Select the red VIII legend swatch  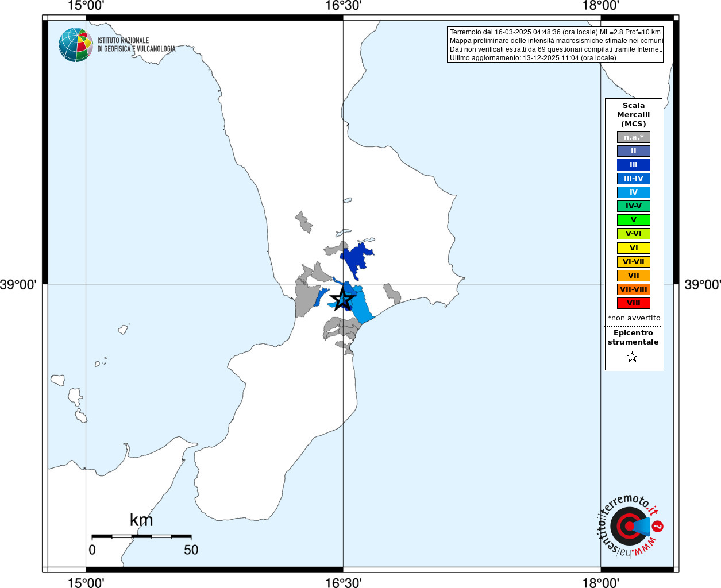(x=634, y=303)
